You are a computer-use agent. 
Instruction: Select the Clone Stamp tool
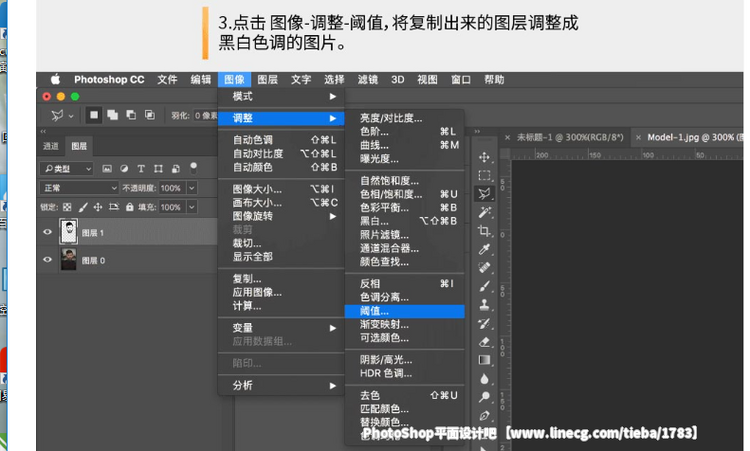(x=484, y=305)
